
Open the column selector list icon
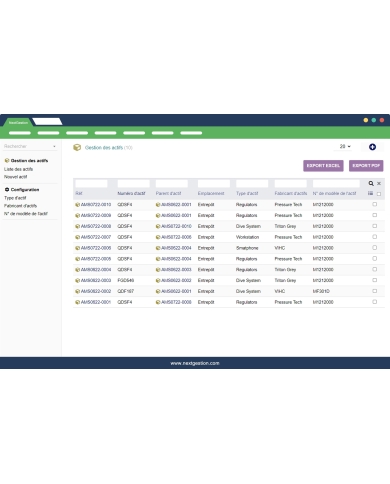pos(370,193)
